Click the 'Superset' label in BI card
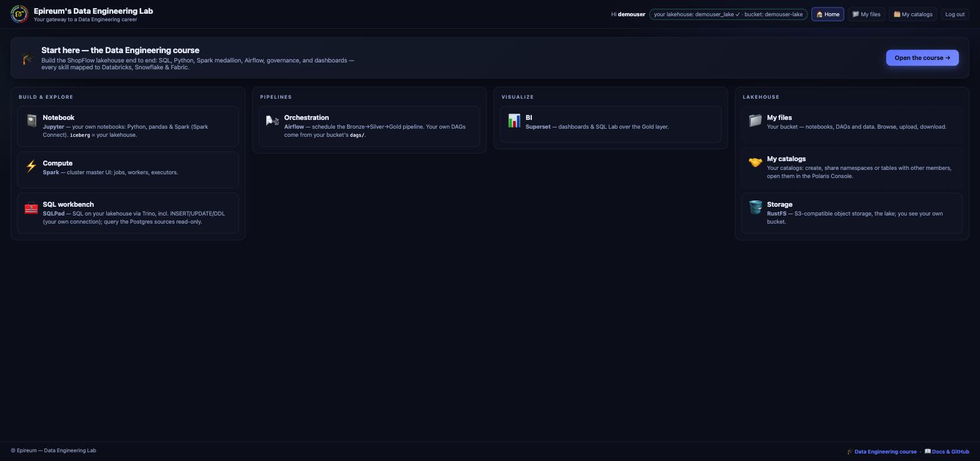Screen dimensions: 980x461 pyautogui.click(x=538, y=127)
